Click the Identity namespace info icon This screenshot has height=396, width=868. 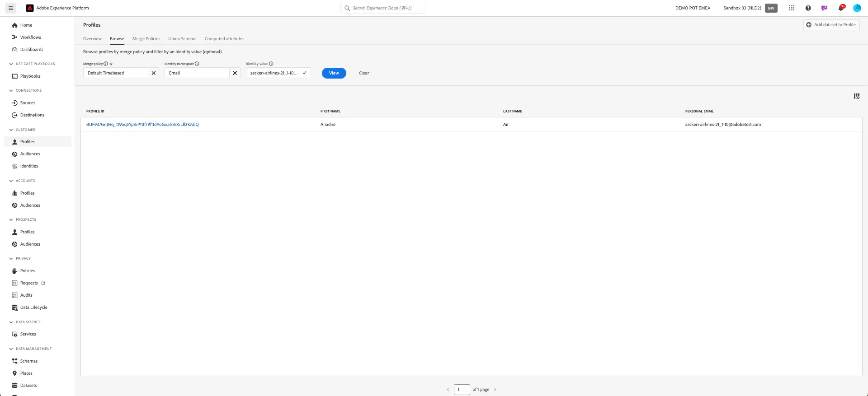(197, 64)
